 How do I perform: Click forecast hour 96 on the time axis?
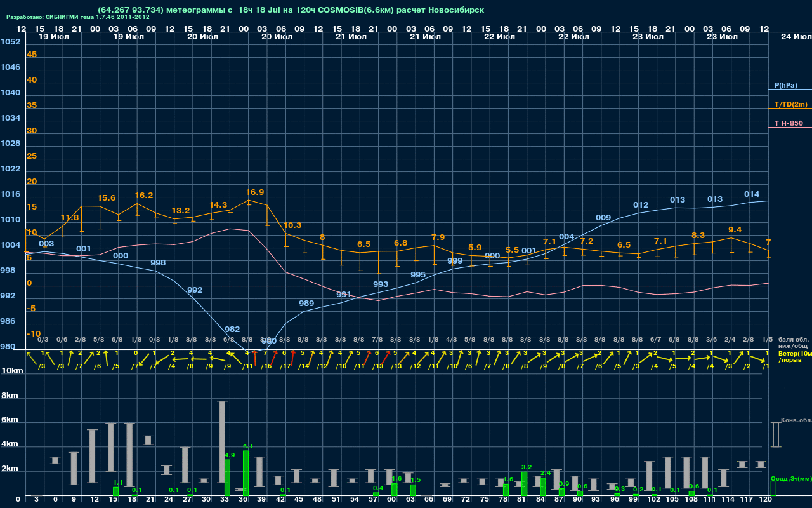[614, 500]
